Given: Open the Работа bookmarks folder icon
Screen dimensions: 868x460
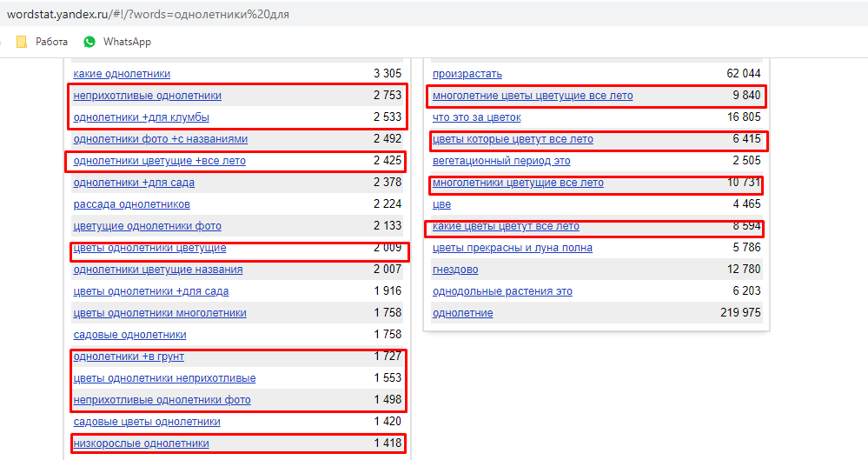Looking at the screenshot, I should [22, 42].
